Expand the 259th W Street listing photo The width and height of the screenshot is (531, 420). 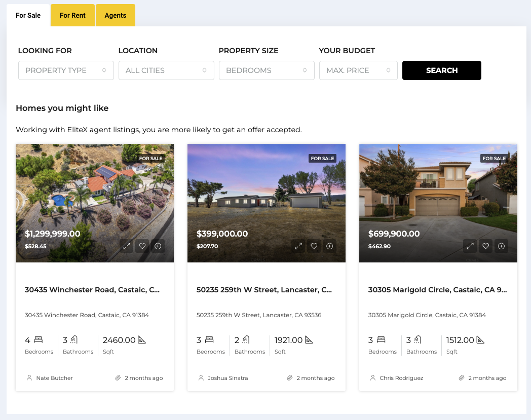298,246
